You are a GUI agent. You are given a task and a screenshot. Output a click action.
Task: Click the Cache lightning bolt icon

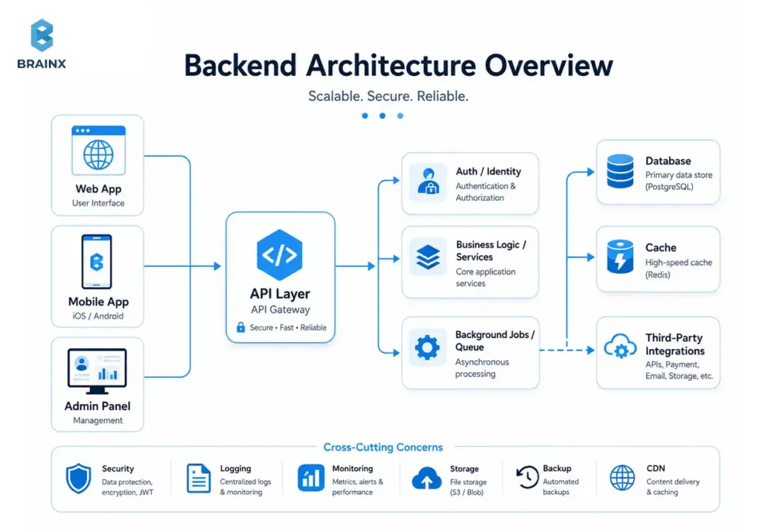(x=620, y=257)
